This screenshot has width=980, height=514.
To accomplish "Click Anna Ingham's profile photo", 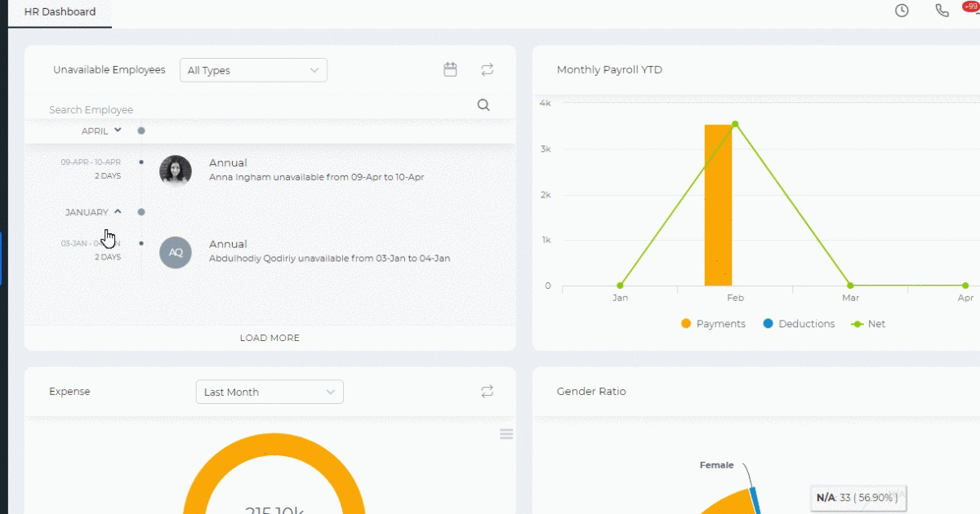I will pyautogui.click(x=176, y=171).
